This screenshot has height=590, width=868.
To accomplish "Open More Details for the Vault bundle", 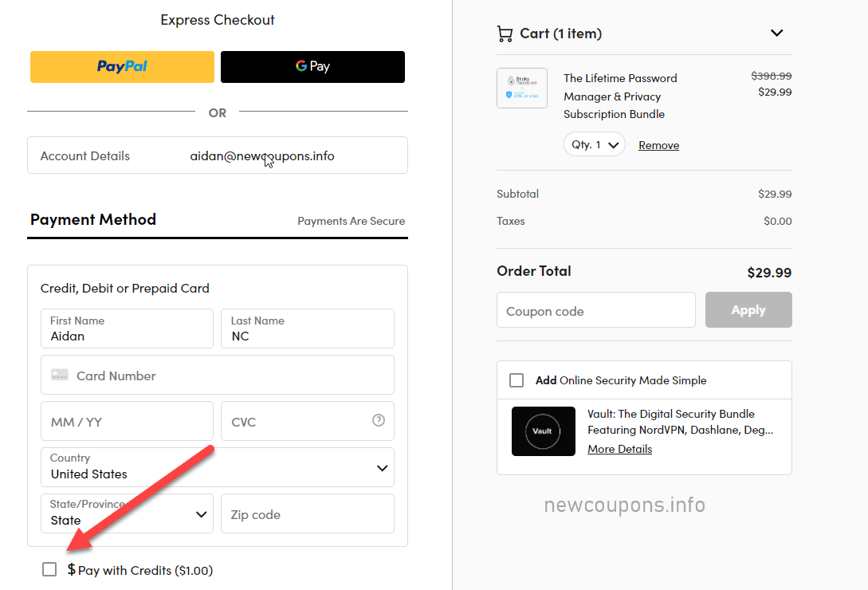I will click(619, 449).
